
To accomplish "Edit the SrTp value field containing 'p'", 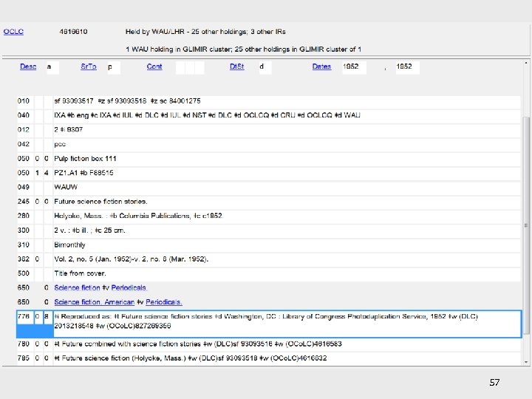I will (x=114, y=67).
